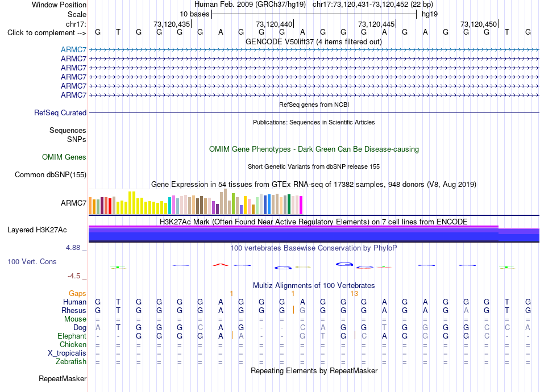Click the red A logo in PhyloP track
This screenshot has height=392, width=540.
[x=221, y=265]
